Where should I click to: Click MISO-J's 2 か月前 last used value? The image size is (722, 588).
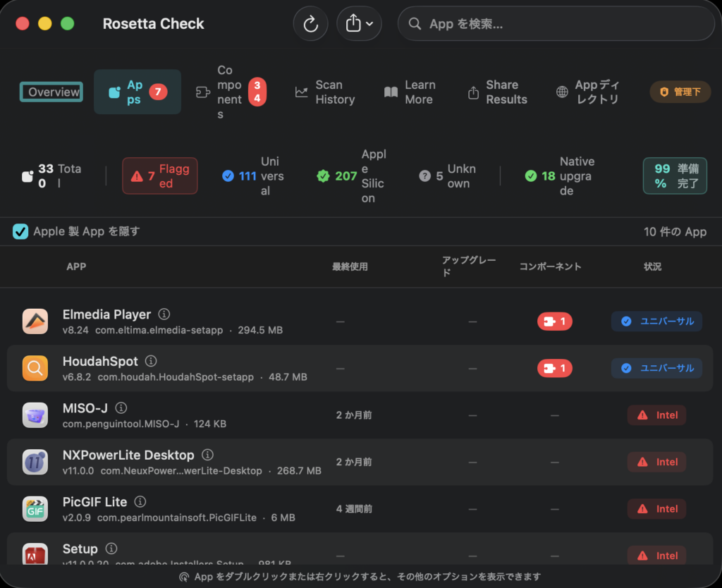(x=354, y=415)
